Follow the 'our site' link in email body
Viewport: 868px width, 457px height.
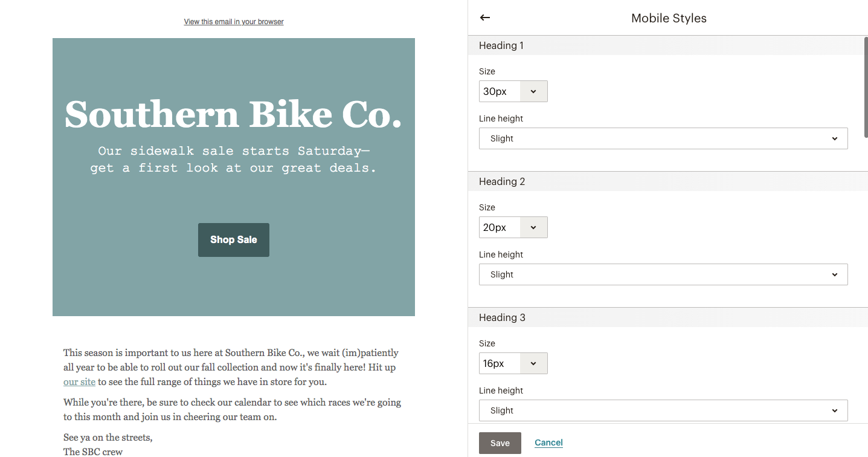point(79,381)
